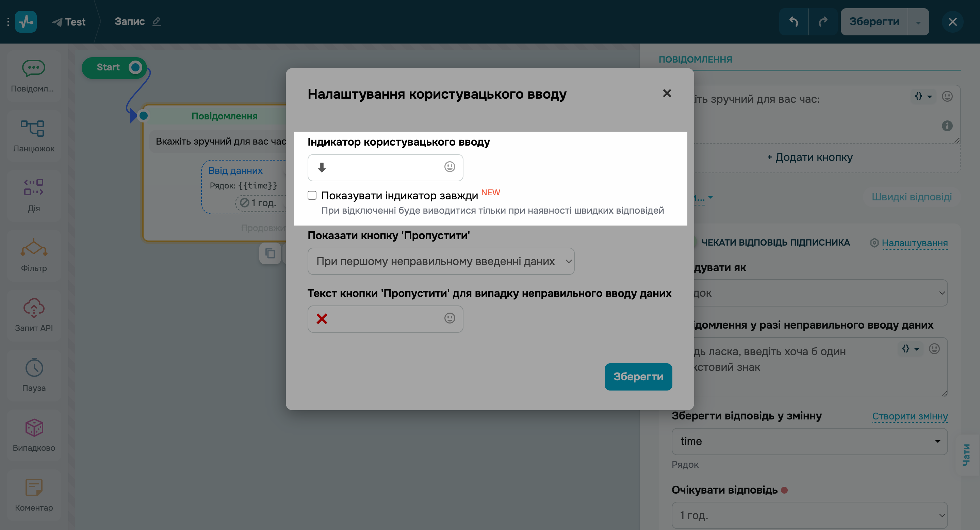Open the Показати кнопку 'Пропустити' dropdown
Image resolution: width=980 pixels, height=530 pixels.
441,261
